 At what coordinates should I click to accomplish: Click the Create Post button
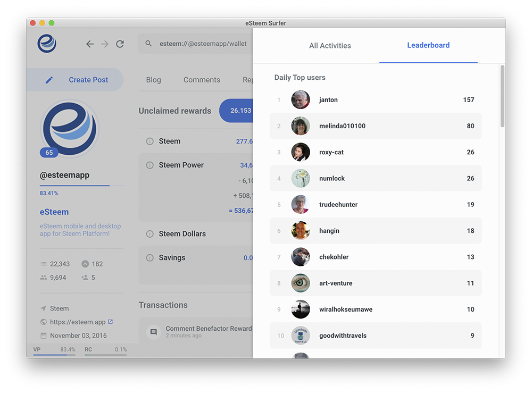(76, 80)
